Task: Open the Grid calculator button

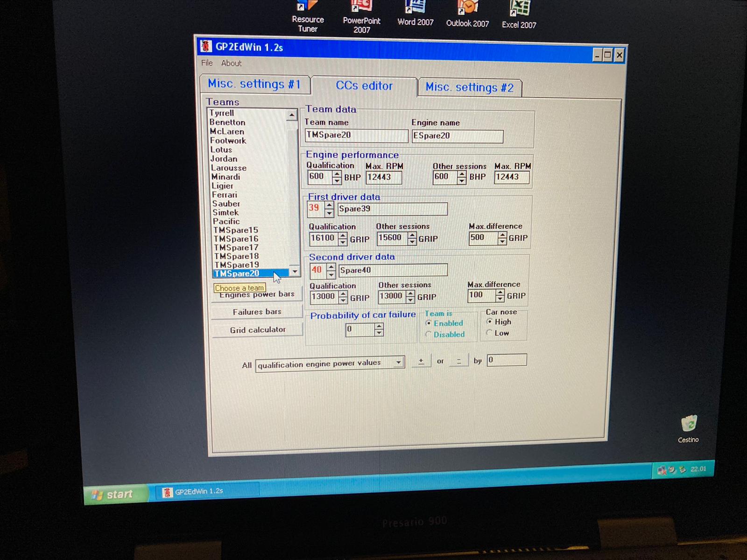Action: pyautogui.click(x=257, y=330)
